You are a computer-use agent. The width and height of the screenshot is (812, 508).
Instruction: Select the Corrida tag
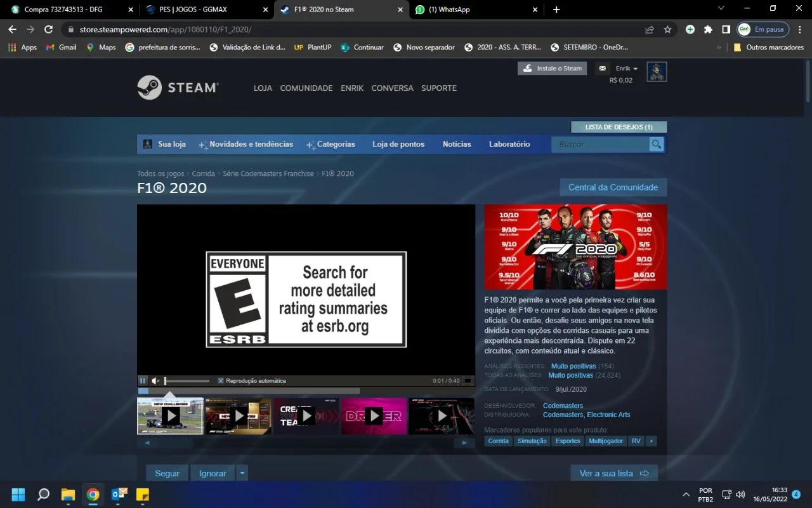(499, 441)
